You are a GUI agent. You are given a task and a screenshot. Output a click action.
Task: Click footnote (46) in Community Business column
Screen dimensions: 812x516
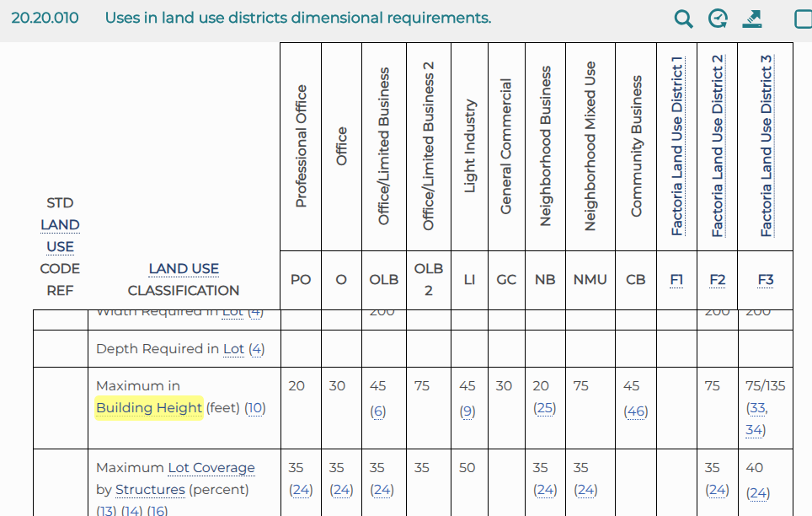(635, 411)
